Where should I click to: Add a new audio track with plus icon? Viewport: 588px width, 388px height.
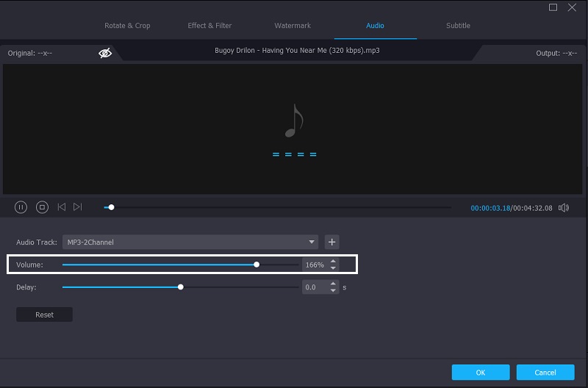pos(331,242)
